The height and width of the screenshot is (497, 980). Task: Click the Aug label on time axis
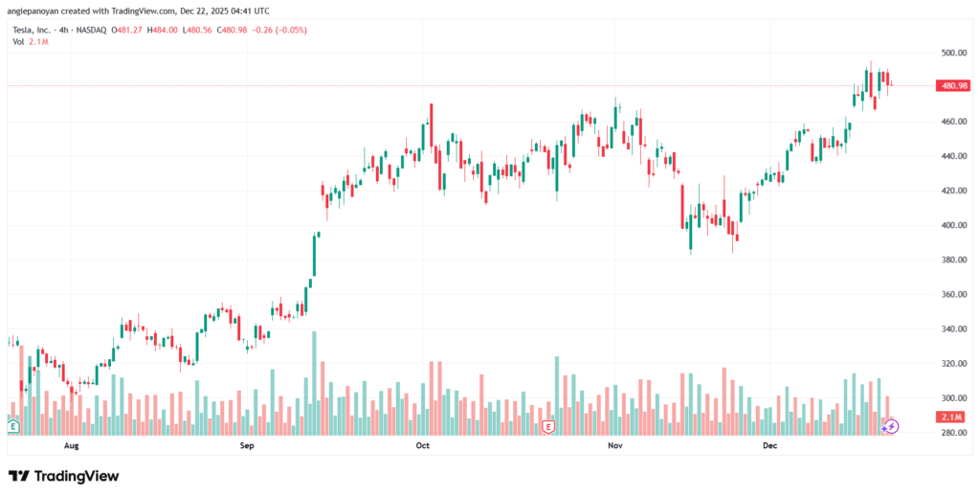tap(72, 445)
